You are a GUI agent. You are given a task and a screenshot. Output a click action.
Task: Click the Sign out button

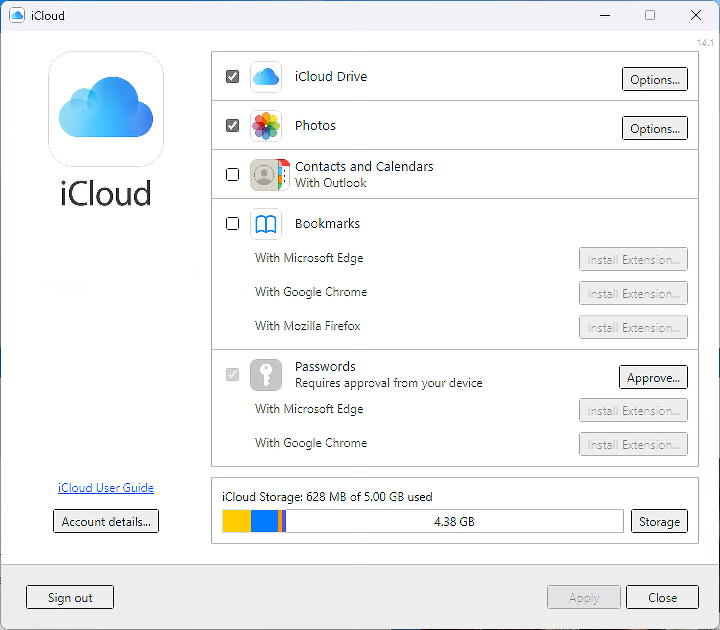(x=70, y=597)
